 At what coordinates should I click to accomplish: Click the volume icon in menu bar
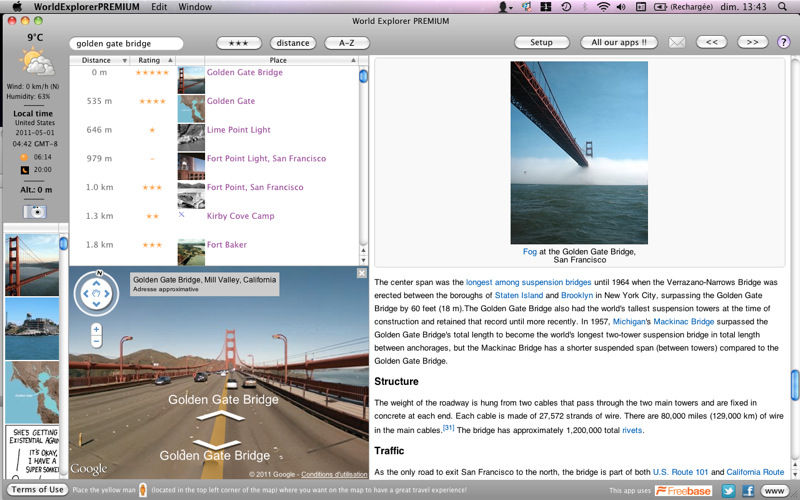(621, 7)
